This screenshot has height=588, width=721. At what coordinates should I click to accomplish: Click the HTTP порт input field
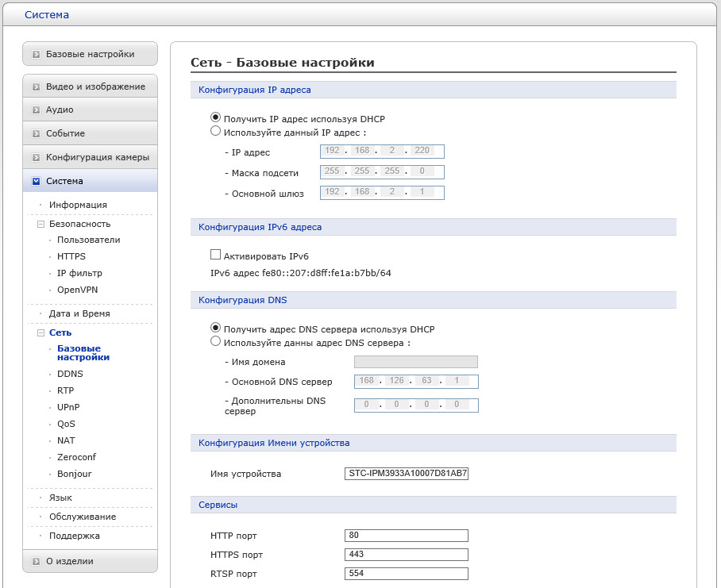tap(407, 536)
